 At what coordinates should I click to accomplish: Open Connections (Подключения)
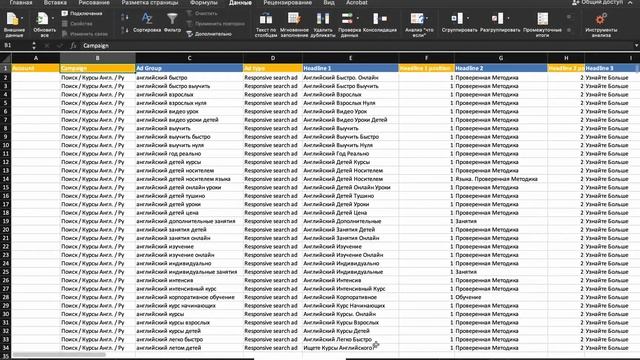pyautogui.click(x=82, y=13)
